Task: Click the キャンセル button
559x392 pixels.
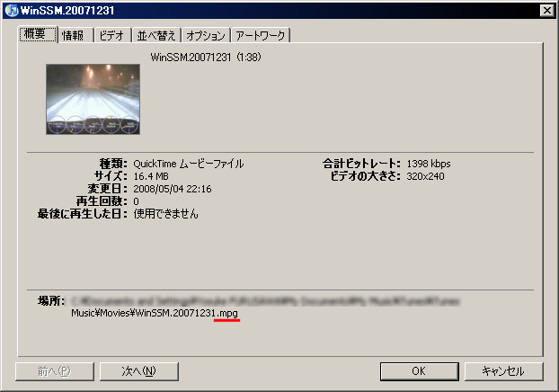Action: pyautogui.click(x=502, y=370)
